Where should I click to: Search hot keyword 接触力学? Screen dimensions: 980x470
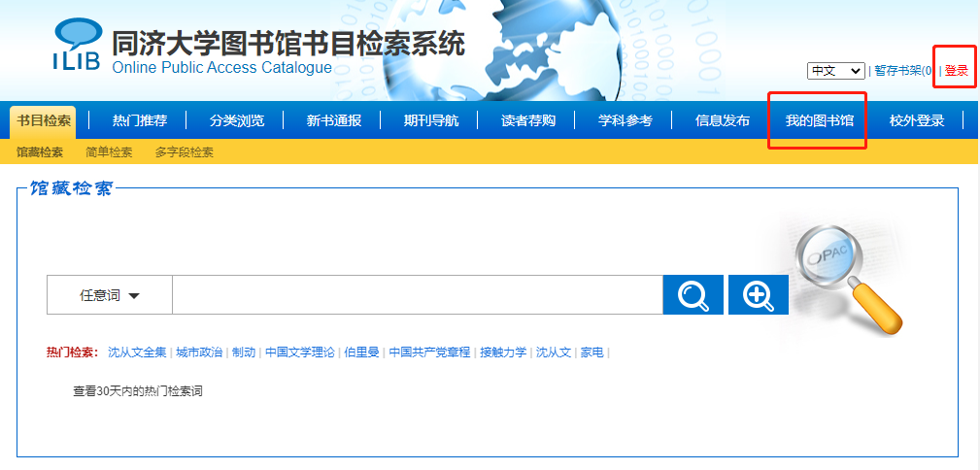[503, 352]
